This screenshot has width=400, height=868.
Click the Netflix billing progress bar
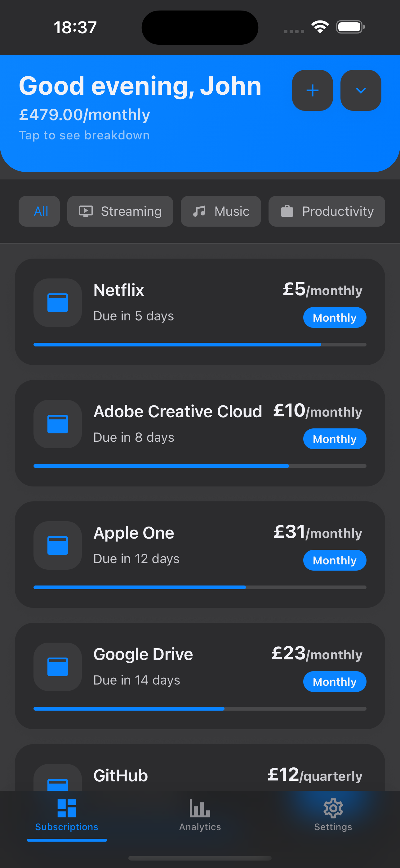(x=200, y=344)
